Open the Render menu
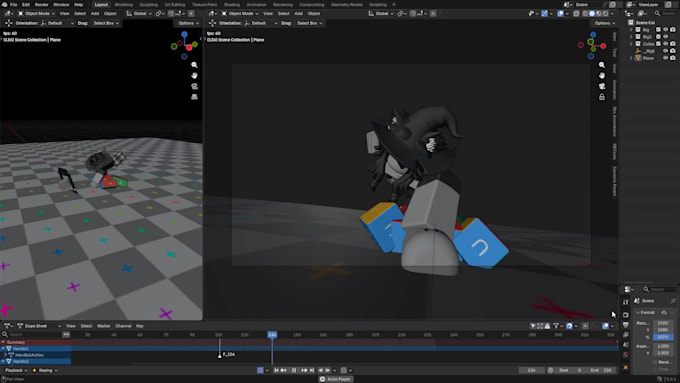Screen dimensions: 680x383 [41, 4]
